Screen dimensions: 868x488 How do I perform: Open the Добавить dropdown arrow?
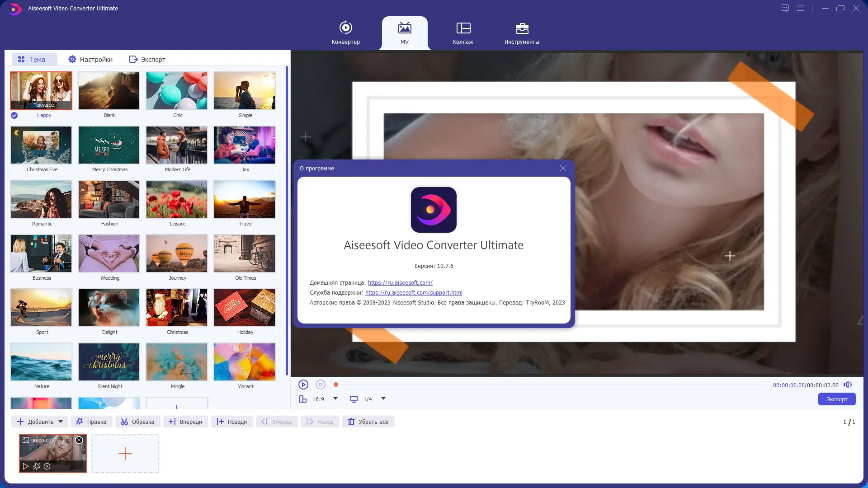pos(61,421)
